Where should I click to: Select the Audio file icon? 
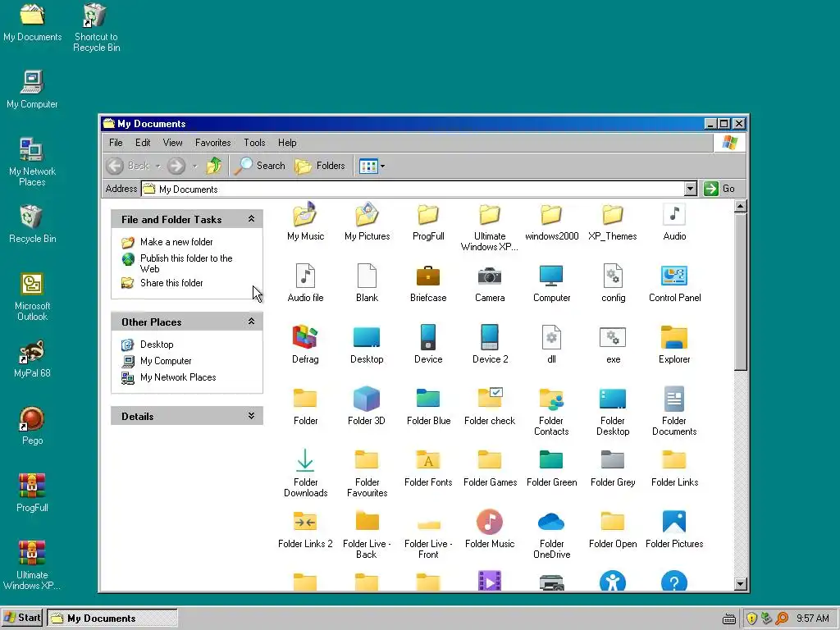click(305, 276)
